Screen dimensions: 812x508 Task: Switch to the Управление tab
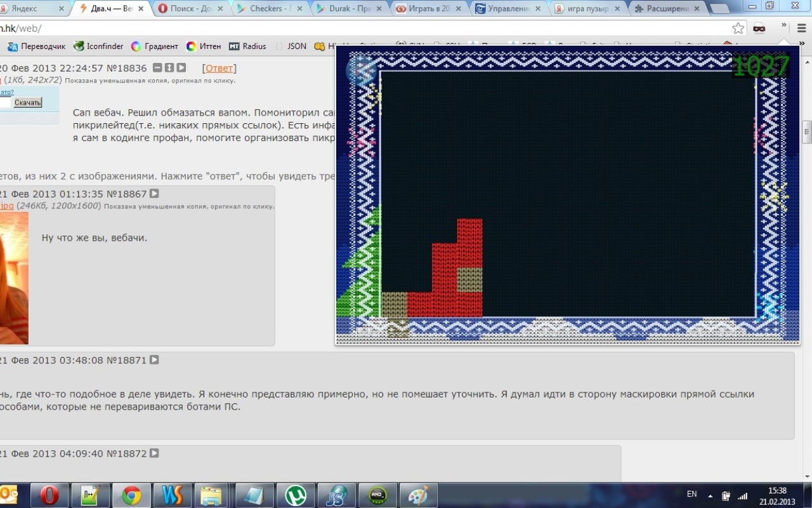[x=508, y=9]
